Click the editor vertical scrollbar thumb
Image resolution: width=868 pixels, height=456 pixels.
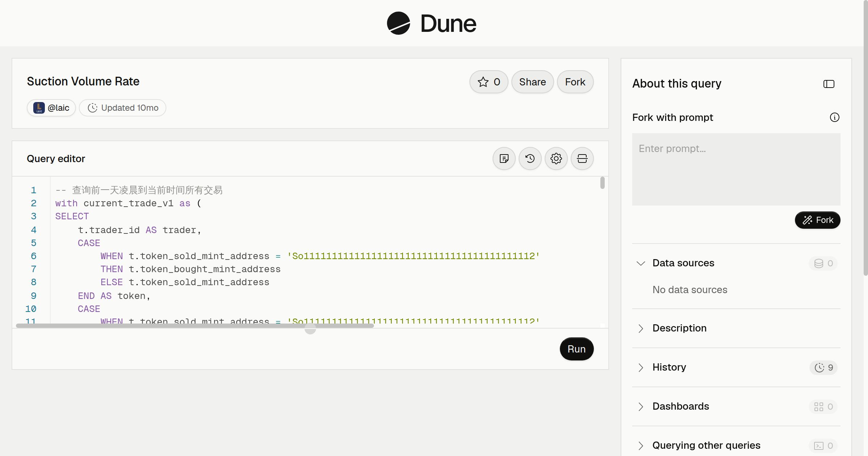click(x=602, y=182)
